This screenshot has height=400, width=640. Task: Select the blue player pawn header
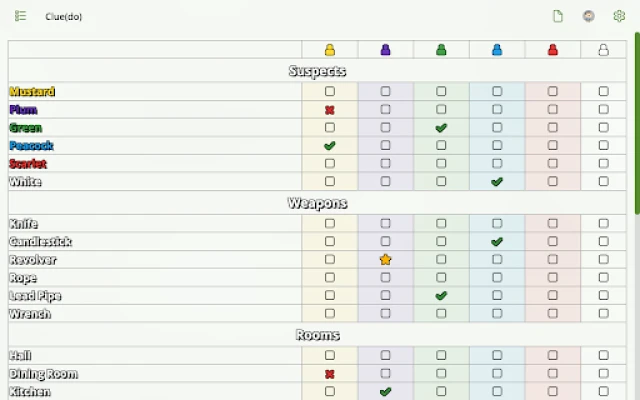click(x=497, y=50)
